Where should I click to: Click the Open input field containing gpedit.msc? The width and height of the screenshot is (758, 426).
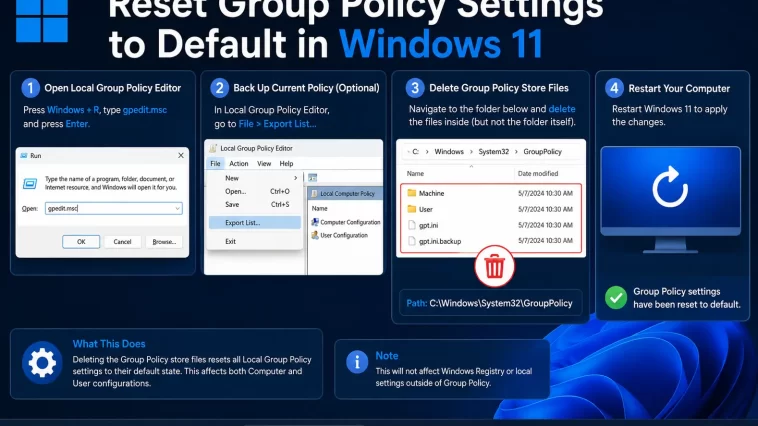pyautogui.click(x=114, y=208)
